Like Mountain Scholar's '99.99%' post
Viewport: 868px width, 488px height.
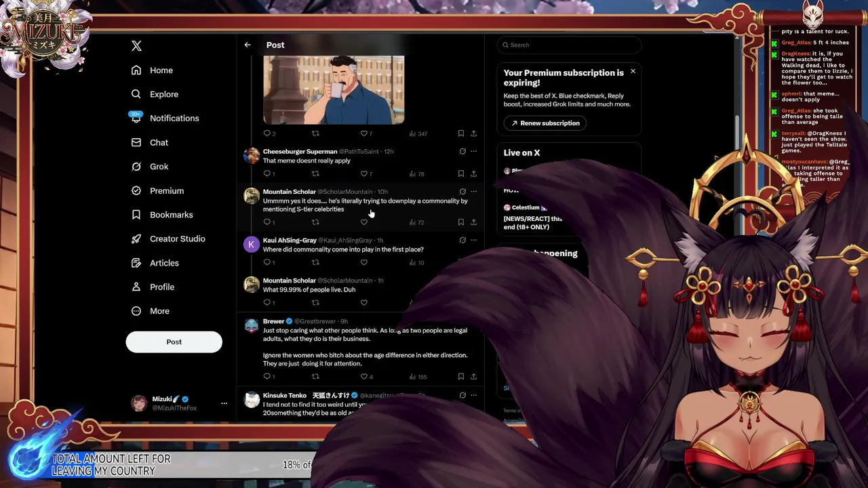point(364,302)
